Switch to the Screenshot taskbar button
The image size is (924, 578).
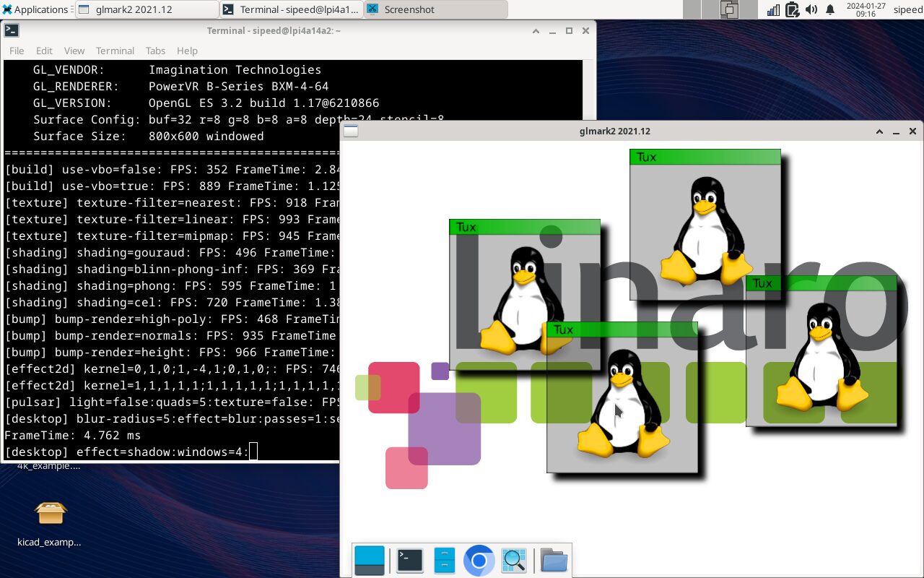(x=435, y=9)
